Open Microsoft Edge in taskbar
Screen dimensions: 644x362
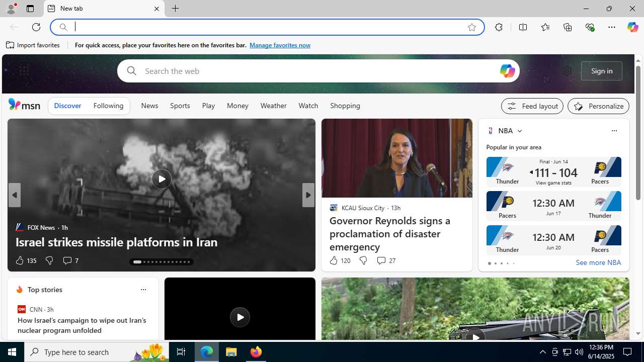tap(207, 352)
